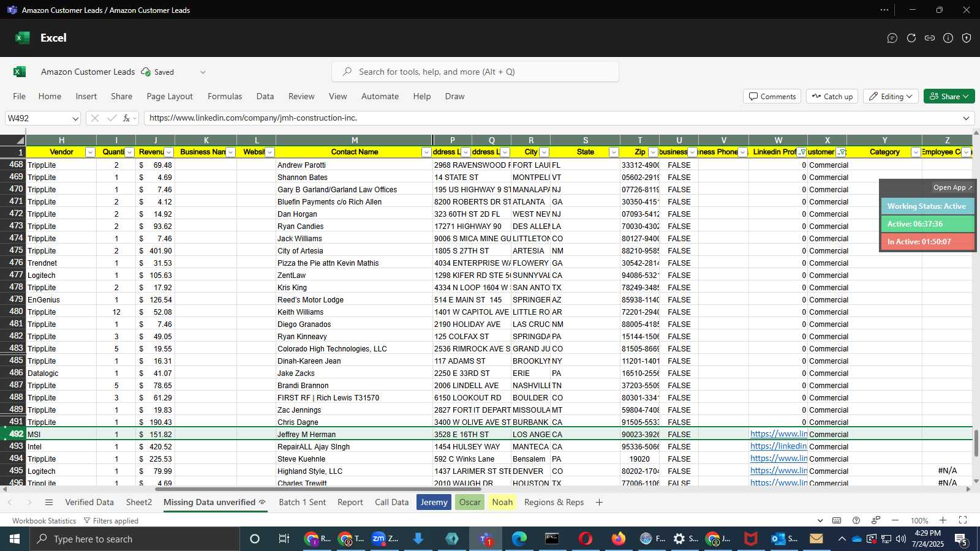Select the row 492 header
This screenshot has height=551, width=980.
click(13, 434)
